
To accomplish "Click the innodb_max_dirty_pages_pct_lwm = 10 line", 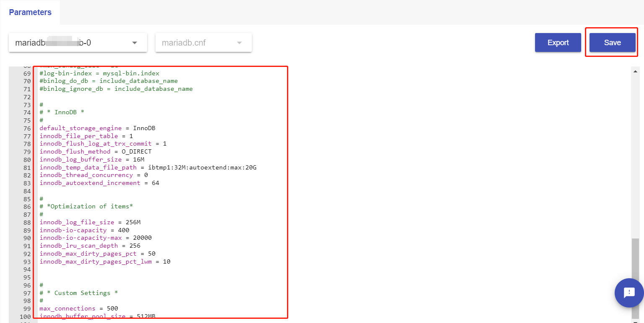I will click(105, 261).
